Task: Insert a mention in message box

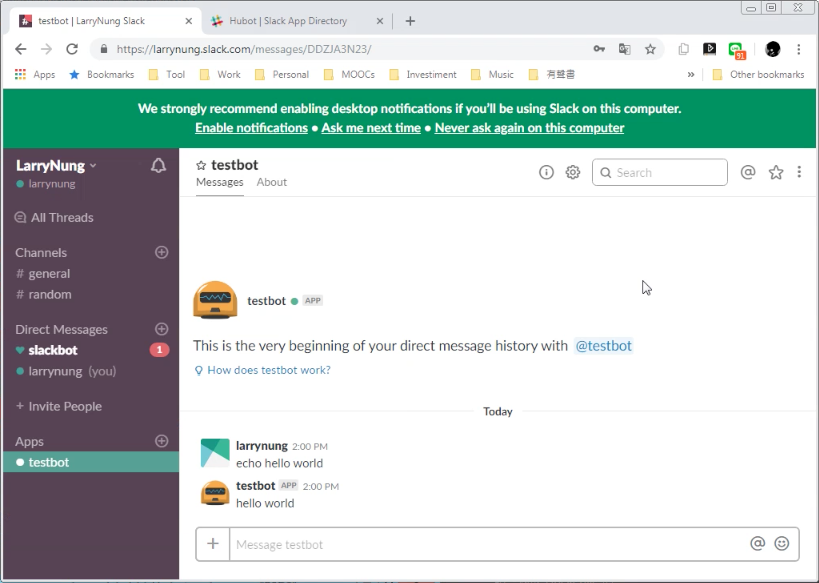Action: point(757,544)
